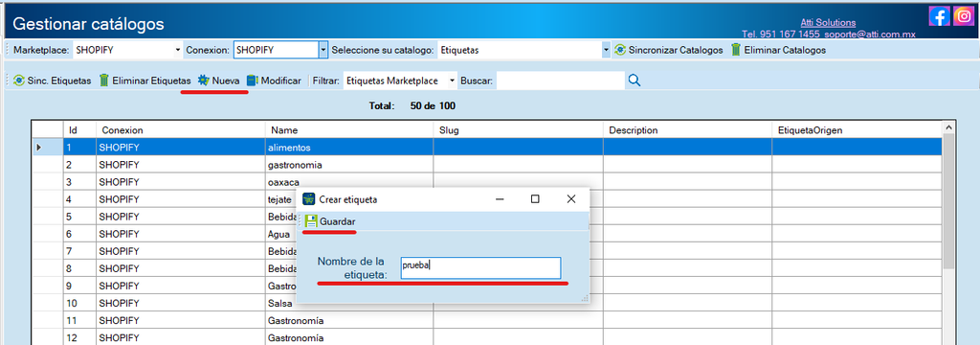Close the Crear etiqueta dialog
980x345 pixels.
570,199
